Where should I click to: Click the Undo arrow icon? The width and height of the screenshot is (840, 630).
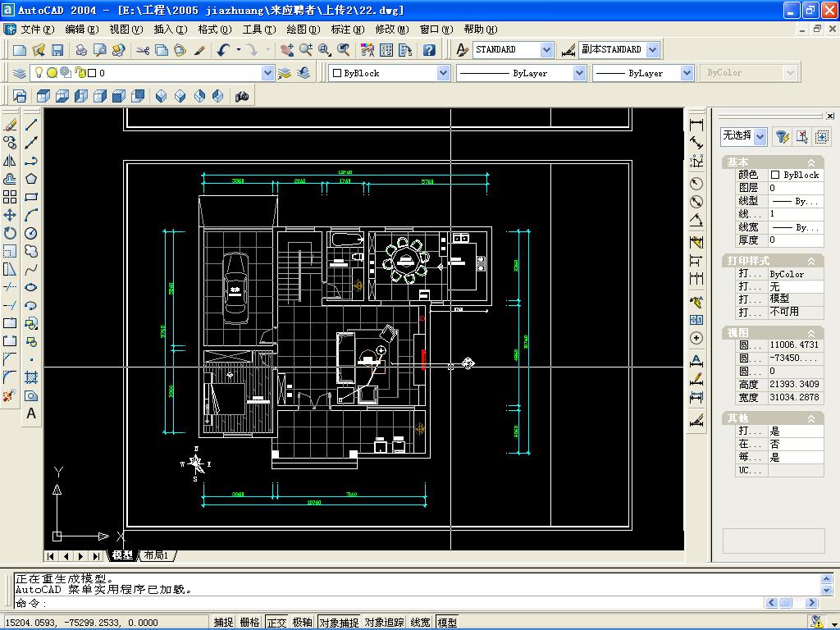click(x=223, y=50)
